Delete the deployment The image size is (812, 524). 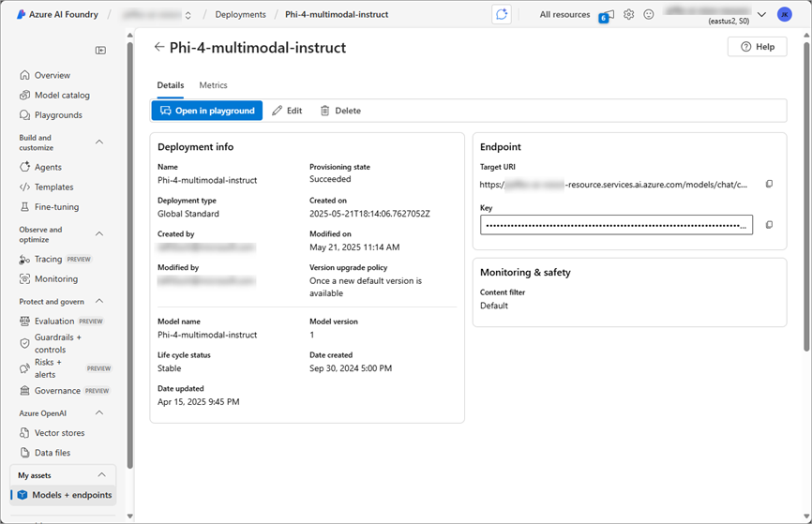tap(340, 111)
